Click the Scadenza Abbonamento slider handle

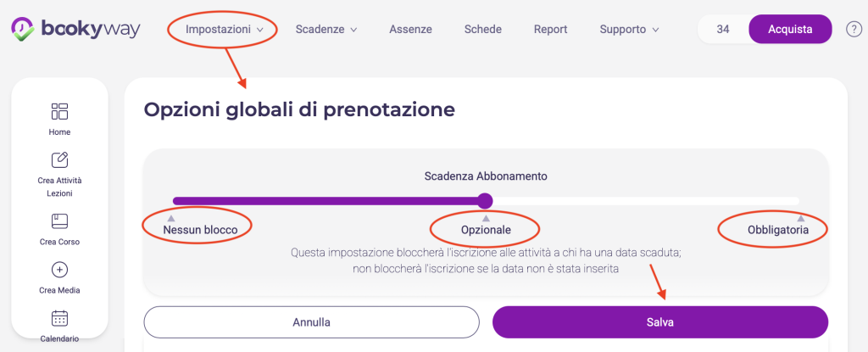click(485, 201)
